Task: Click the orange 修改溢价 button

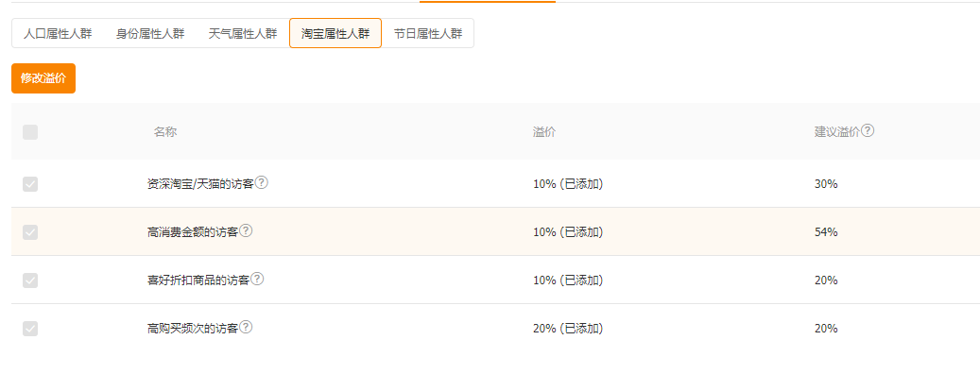Action: pos(43,78)
